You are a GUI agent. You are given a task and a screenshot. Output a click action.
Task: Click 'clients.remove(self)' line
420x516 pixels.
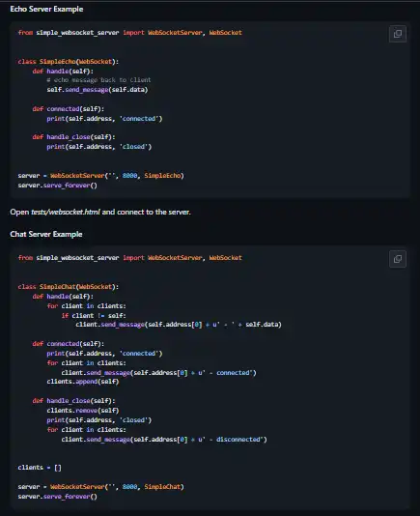click(x=83, y=411)
